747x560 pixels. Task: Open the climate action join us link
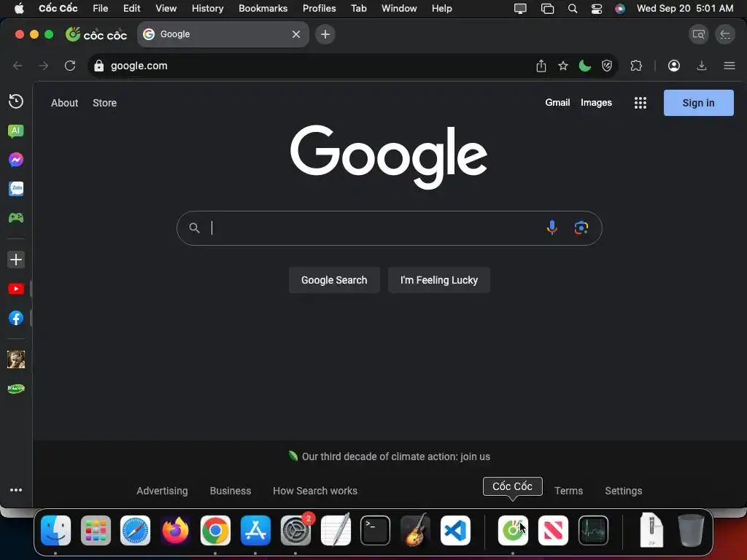[x=396, y=456]
